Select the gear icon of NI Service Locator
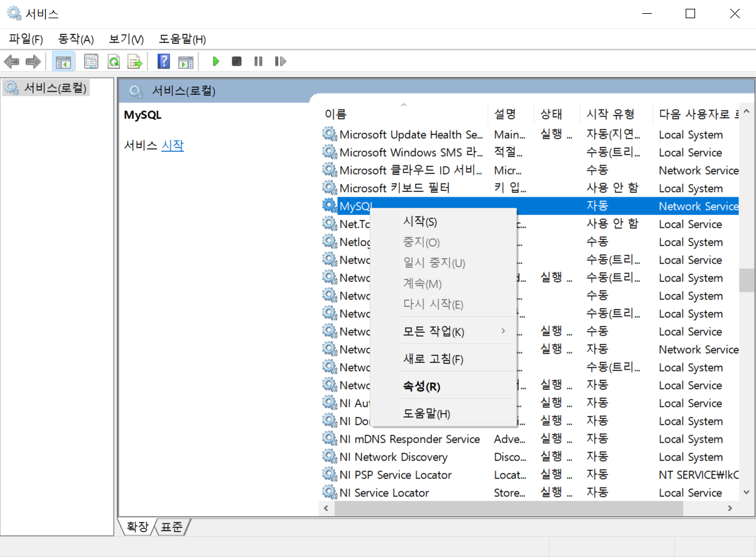Screen dimensions: 756x557 click(x=329, y=492)
